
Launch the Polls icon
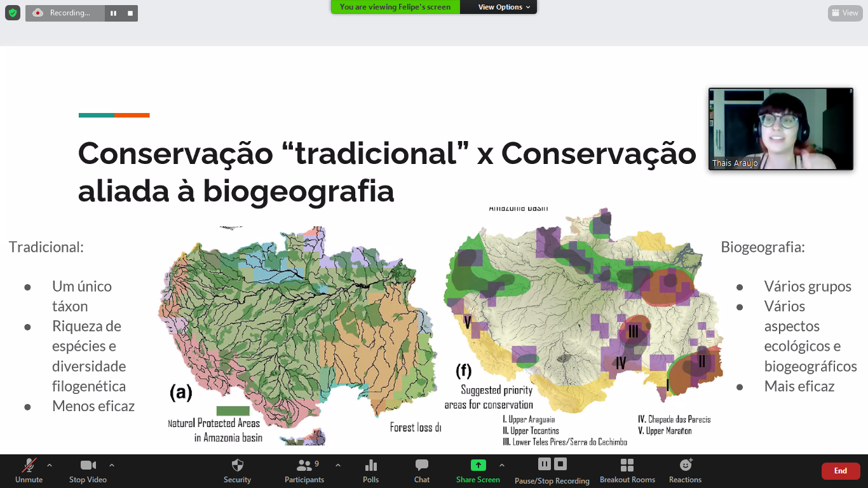click(370, 470)
